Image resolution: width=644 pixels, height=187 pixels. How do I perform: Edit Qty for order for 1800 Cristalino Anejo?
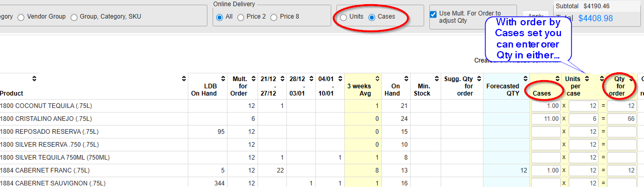point(622,119)
